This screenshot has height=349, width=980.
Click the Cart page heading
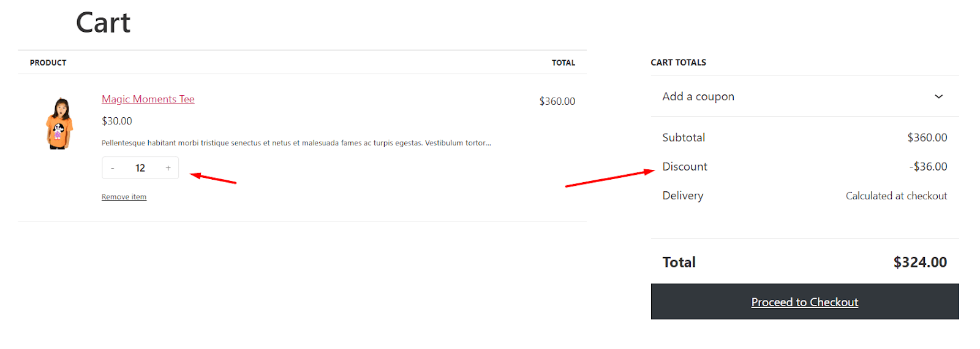click(x=103, y=23)
